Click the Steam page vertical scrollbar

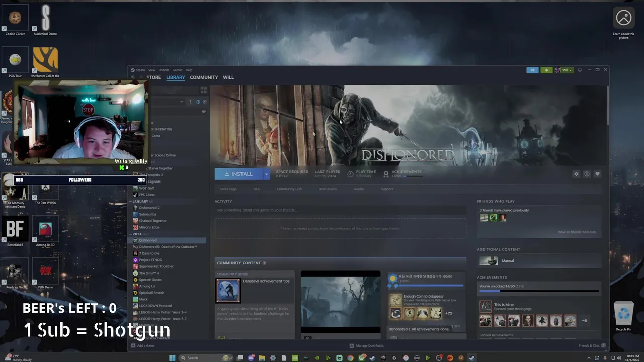607,106
